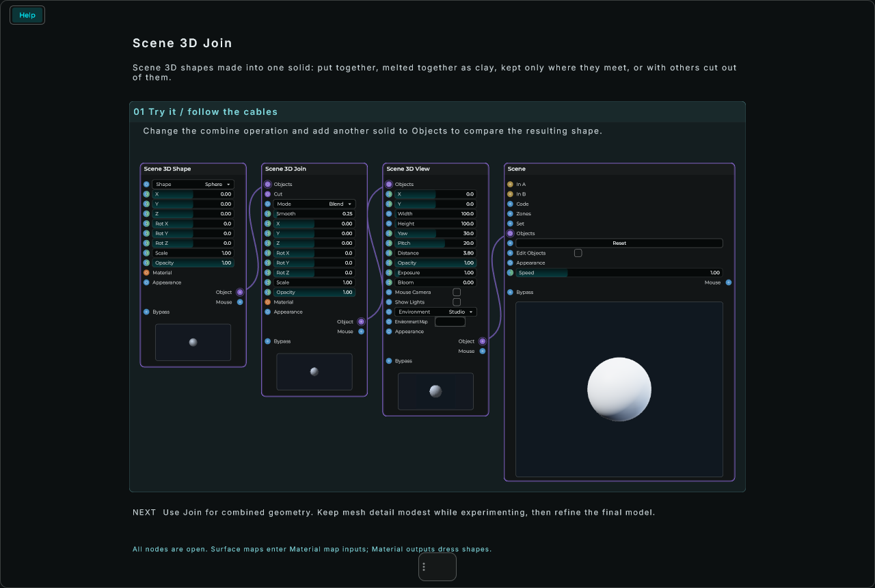This screenshot has height=588, width=875.
Task: Adjust the Scale slider in Scene 3D Shape
Action: pos(193,253)
